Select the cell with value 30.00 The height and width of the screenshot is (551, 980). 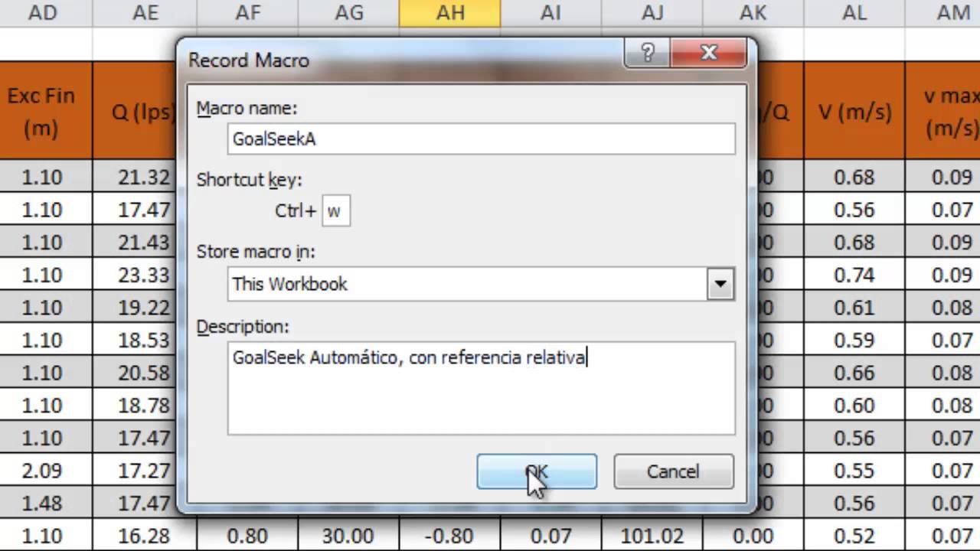click(x=349, y=536)
